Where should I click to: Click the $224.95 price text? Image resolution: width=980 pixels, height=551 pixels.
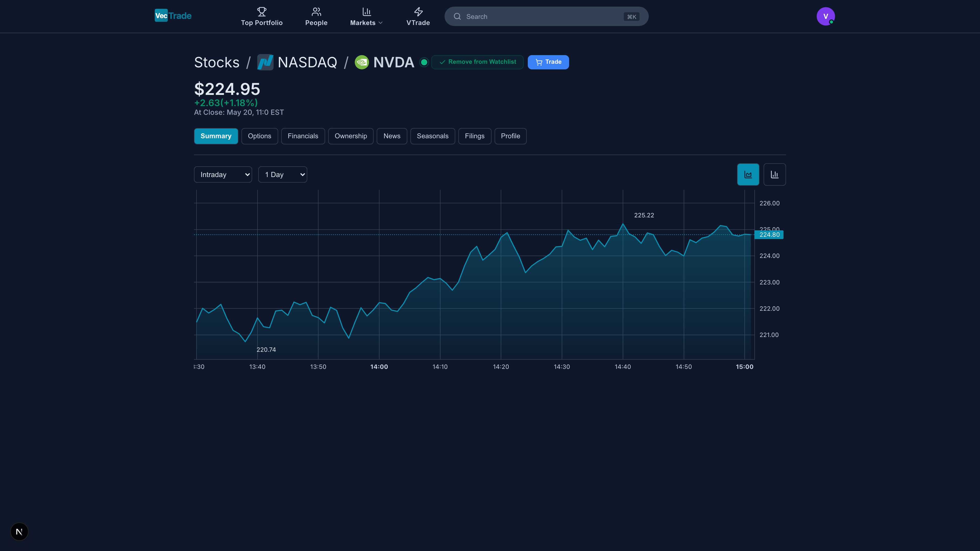(227, 89)
